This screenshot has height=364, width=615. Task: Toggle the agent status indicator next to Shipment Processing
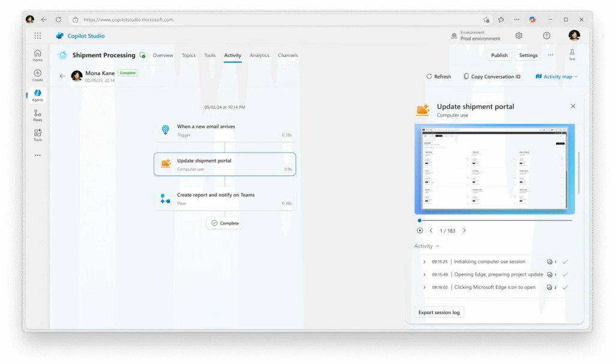tap(142, 55)
